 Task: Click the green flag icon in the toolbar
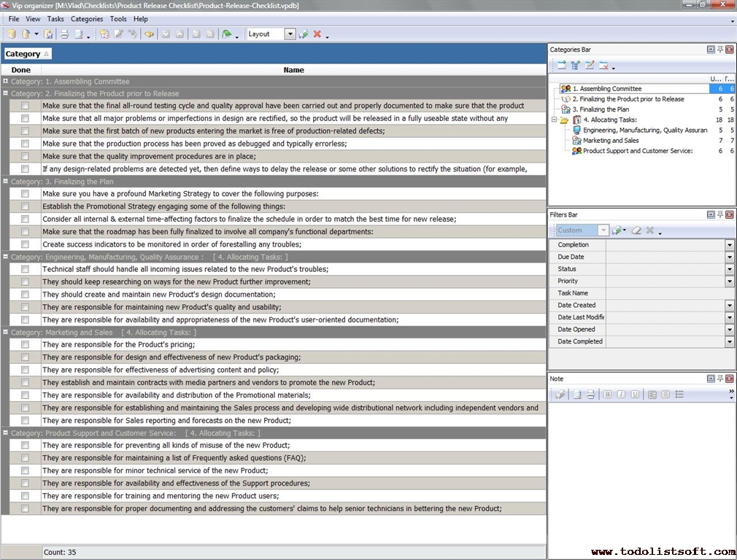[227, 34]
